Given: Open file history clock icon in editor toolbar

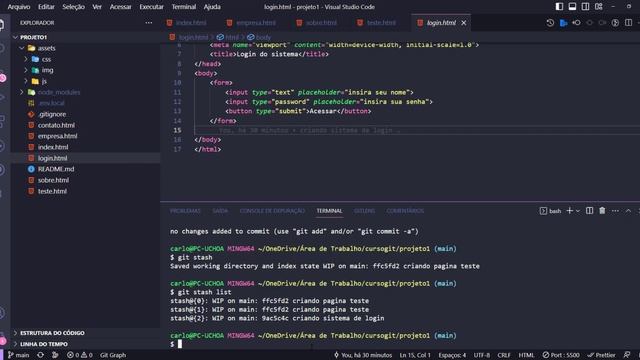Looking at the screenshot, I should pyautogui.click(x=550, y=23).
